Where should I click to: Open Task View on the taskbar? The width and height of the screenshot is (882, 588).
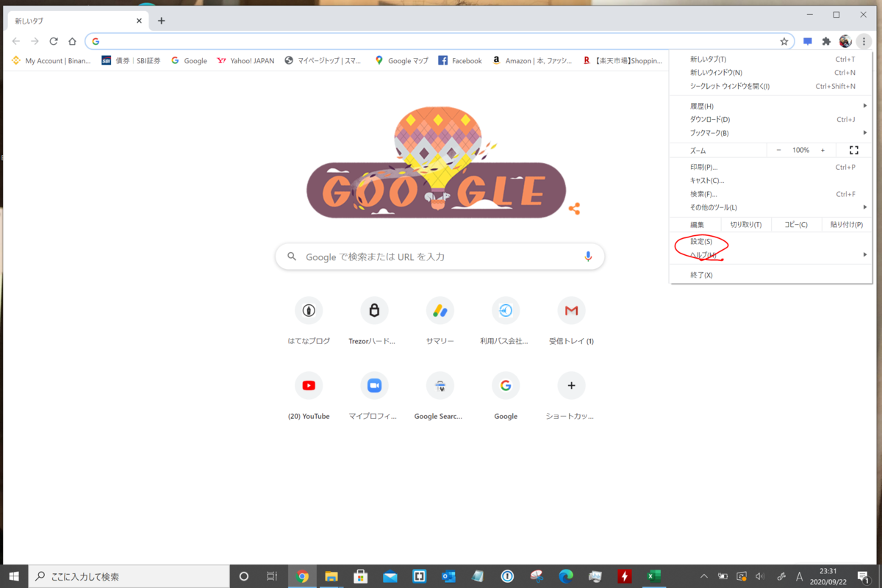tap(271, 576)
